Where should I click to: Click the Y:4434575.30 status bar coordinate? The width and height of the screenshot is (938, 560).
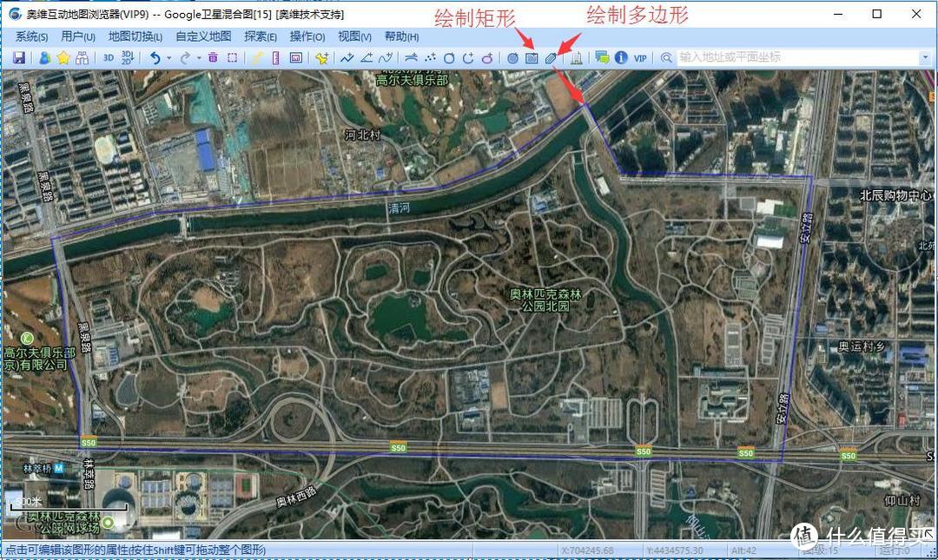pyautogui.click(x=675, y=550)
